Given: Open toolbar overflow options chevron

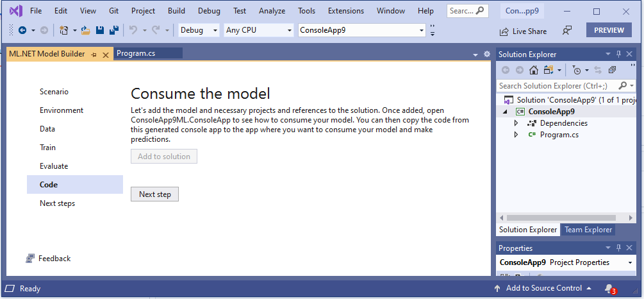Looking at the screenshot, I should pyautogui.click(x=433, y=30).
